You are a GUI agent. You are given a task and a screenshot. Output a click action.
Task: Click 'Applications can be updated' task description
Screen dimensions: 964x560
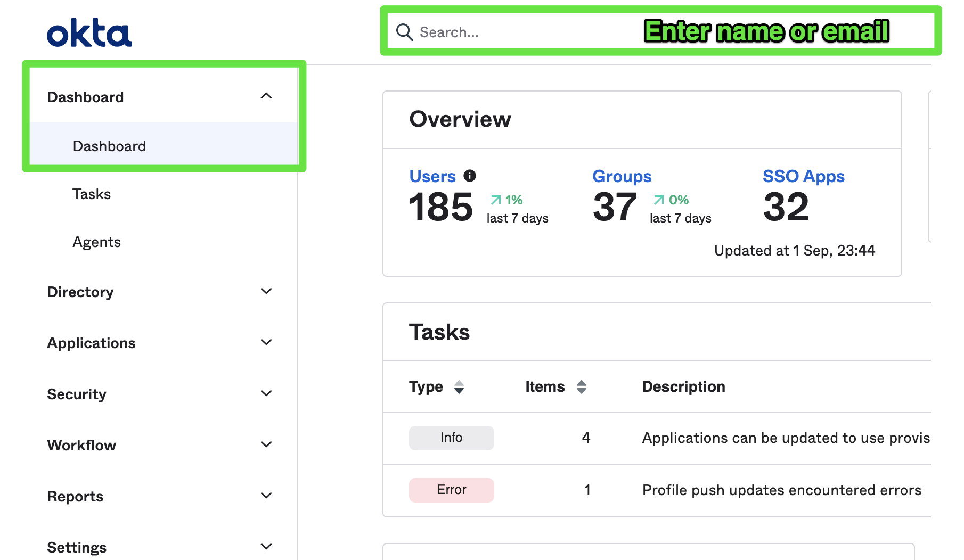[786, 438]
